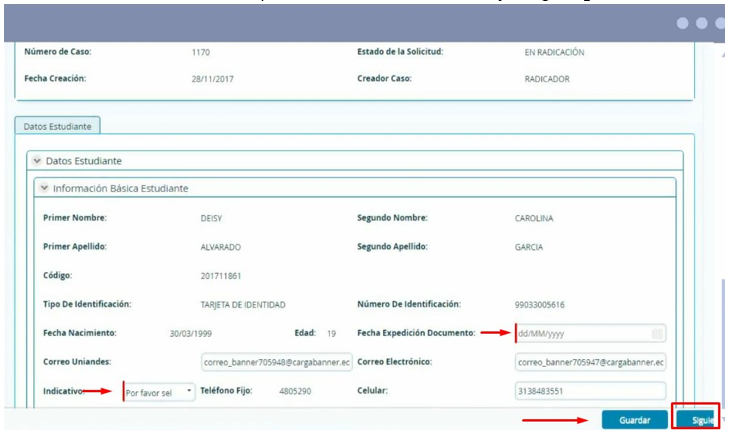
Task: Click the student code 201711861
Action: tap(221, 275)
